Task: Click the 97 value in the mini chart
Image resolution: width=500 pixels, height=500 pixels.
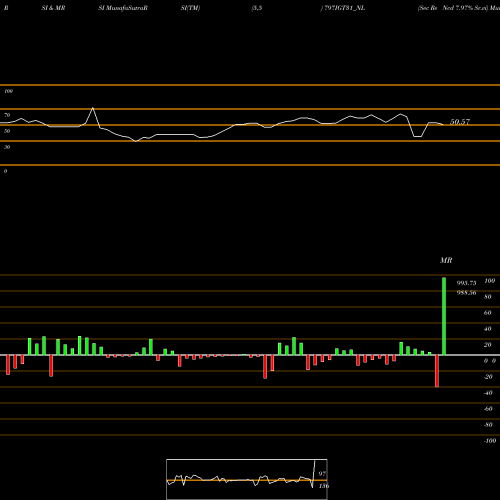Action: pos(322,474)
